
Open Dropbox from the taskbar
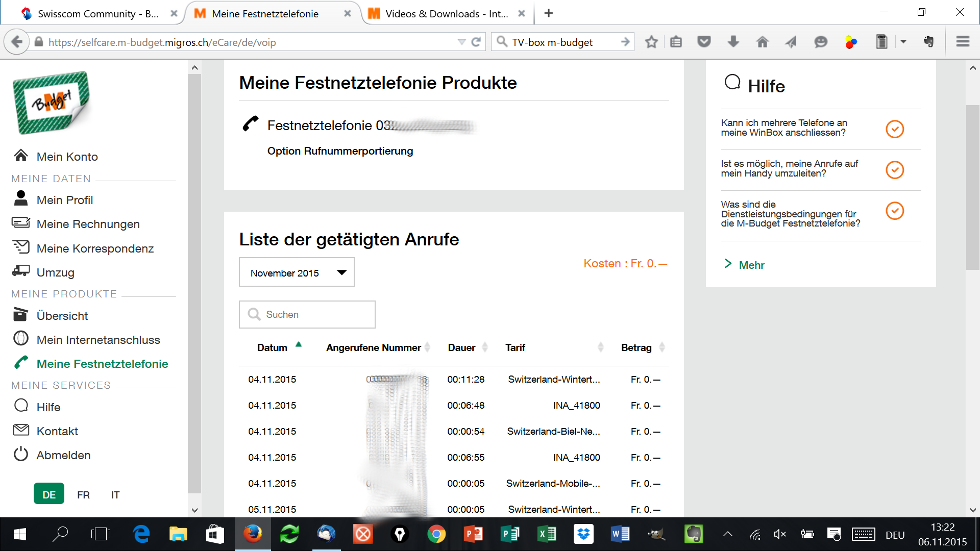click(x=583, y=534)
